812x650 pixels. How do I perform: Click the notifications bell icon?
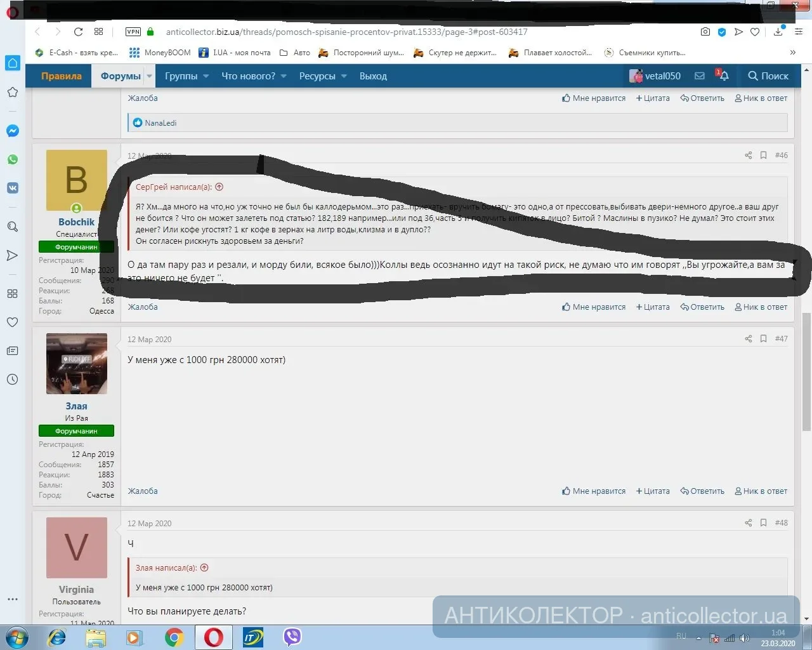tap(724, 76)
